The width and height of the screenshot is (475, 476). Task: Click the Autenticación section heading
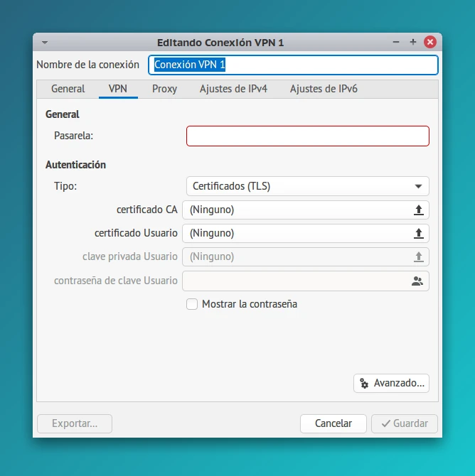coord(75,165)
